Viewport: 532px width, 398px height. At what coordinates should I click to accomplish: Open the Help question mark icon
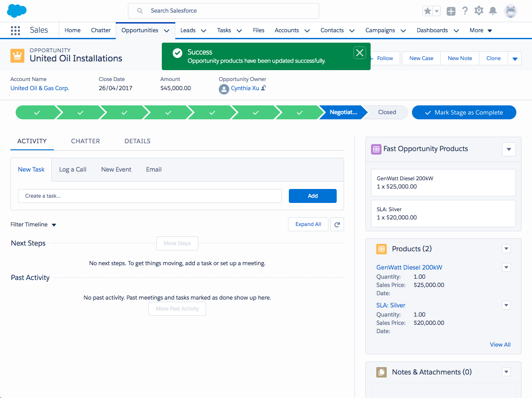pos(465,11)
